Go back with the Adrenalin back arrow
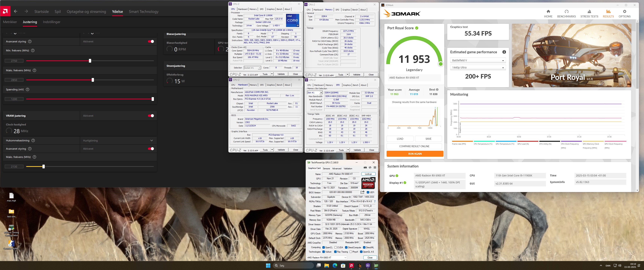This screenshot has width=644, height=270. (x=16, y=11)
